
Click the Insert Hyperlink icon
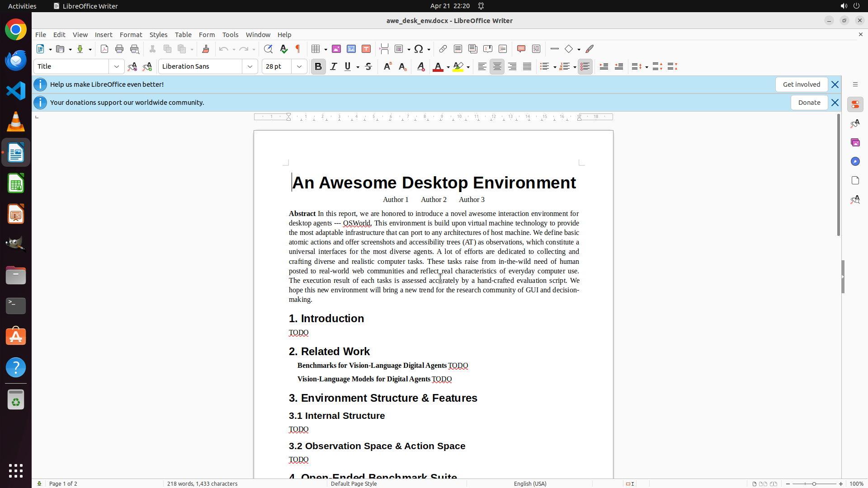tap(443, 49)
